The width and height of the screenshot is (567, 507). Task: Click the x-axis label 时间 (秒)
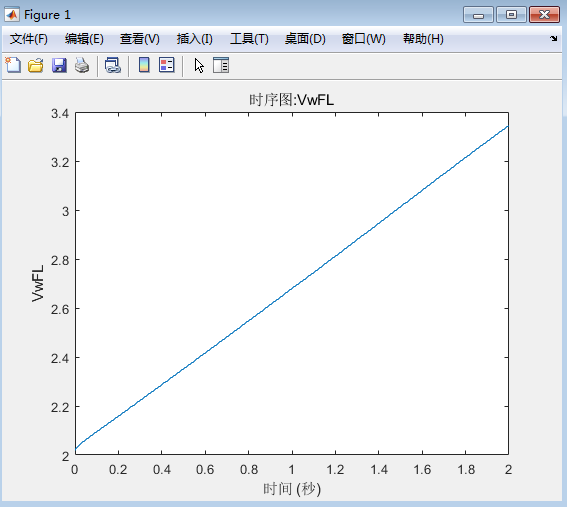click(x=292, y=489)
